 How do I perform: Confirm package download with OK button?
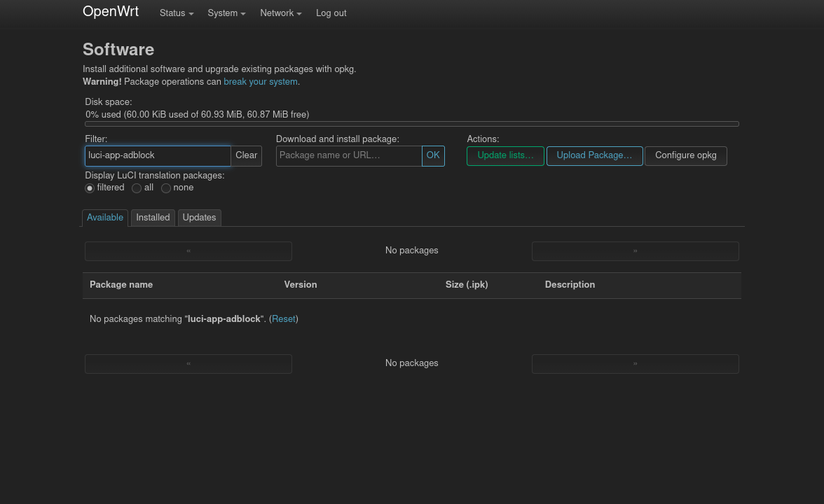(433, 156)
